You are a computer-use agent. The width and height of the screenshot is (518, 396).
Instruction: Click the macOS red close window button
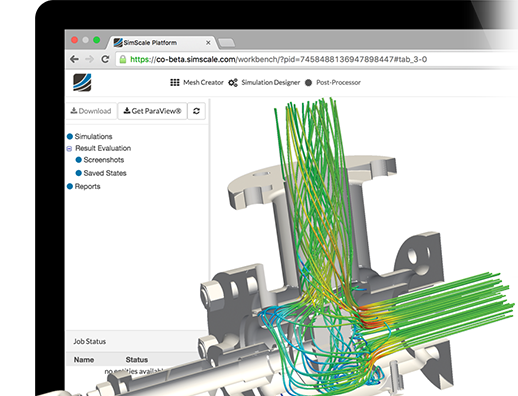click(74, 40)
